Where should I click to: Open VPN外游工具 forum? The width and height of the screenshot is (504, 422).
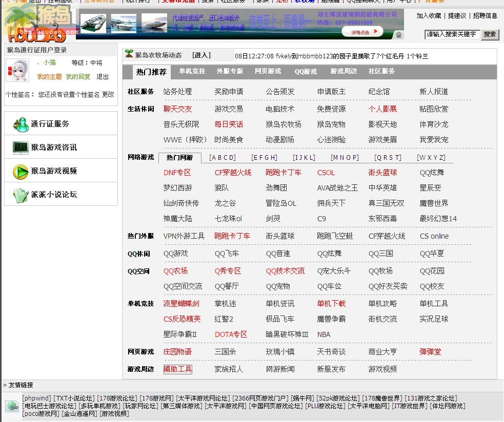[x=184, y=237]
